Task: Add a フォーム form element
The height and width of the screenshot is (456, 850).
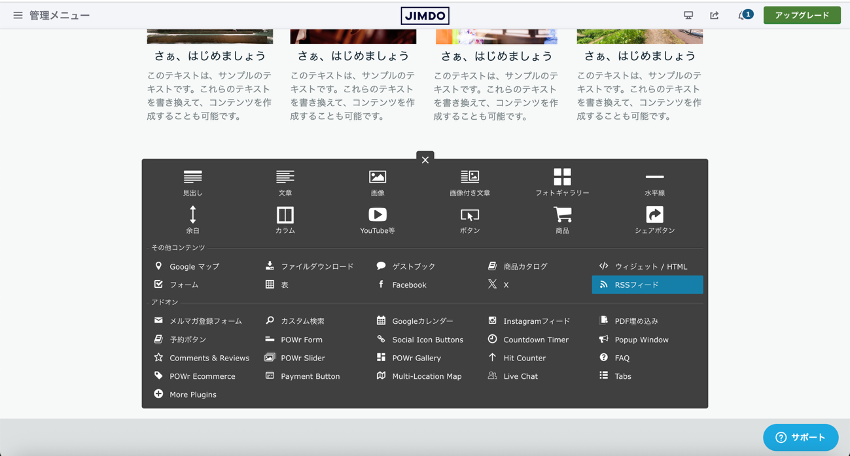Action: pyautogui.click(x=177, y=285)
